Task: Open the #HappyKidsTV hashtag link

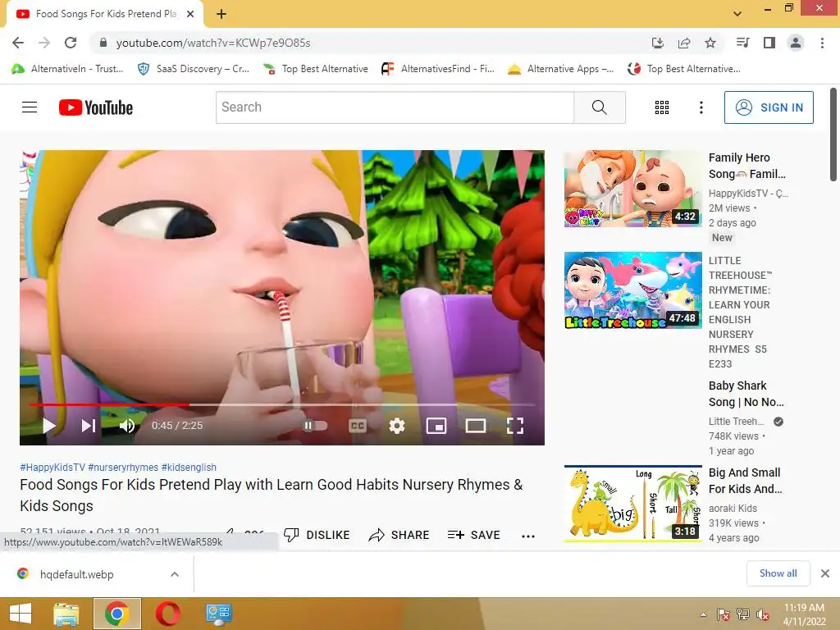Action: [52, 467]
